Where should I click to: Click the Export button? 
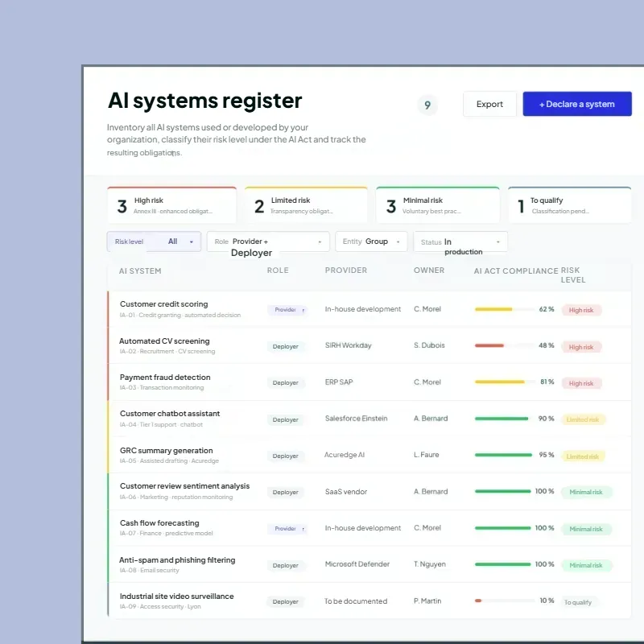489,104
